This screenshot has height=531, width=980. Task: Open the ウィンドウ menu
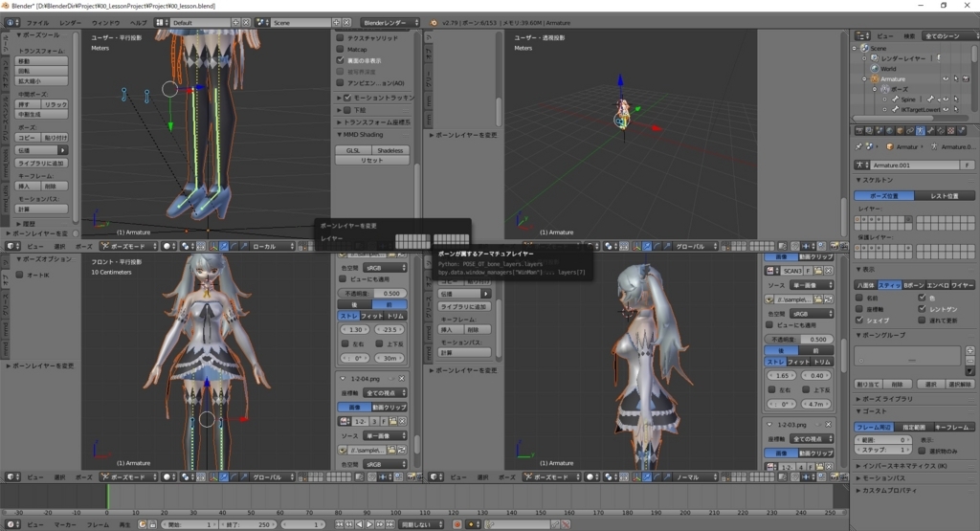pos(105,23)
